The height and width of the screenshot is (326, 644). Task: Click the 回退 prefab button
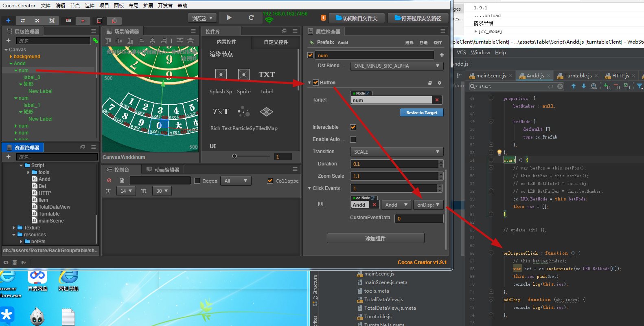point(424,42)
